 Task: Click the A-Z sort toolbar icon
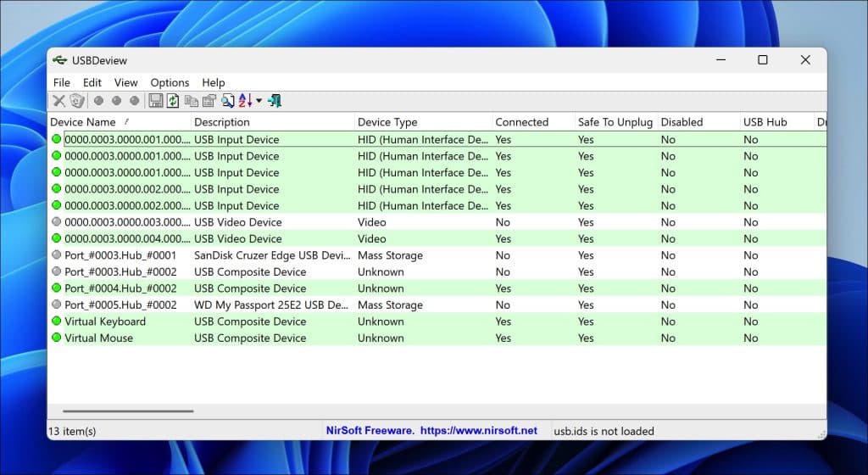(245, 101)
